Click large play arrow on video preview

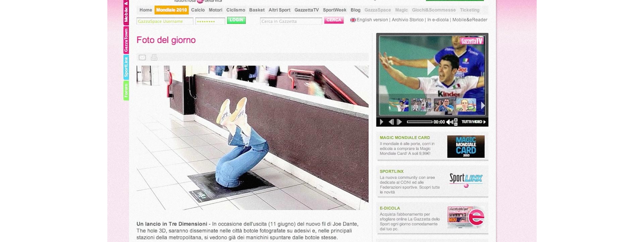point(431,68)
